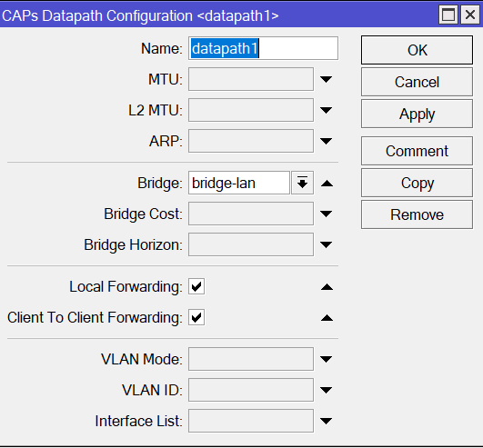Image resolution: width=483 pixels, height=448 pixels.
Task: Click the Name input field
Action: [264, 48]
